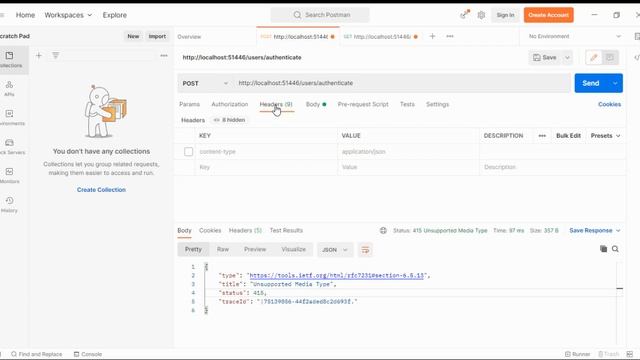The width and height of the screenshot is (640, 360).
Task: Click the satellite sync icon in the header
Action: pyautogui.click(x=464, y=15)
